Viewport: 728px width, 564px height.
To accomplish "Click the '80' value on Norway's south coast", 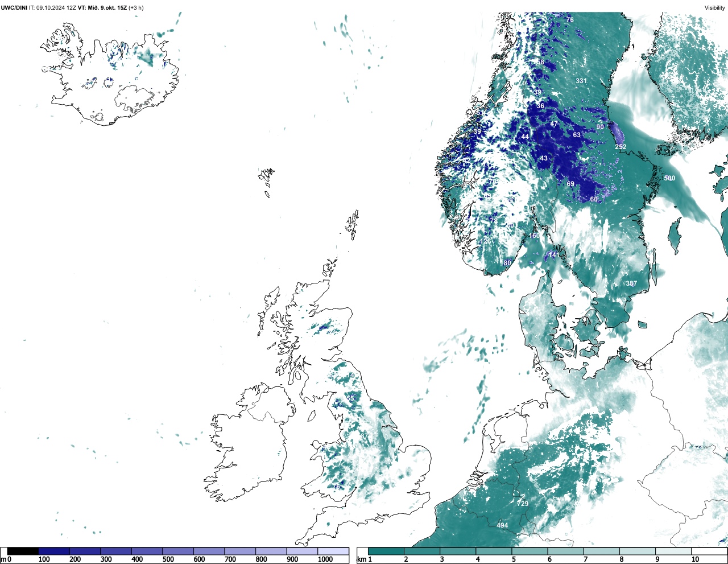I will point(507,263).
